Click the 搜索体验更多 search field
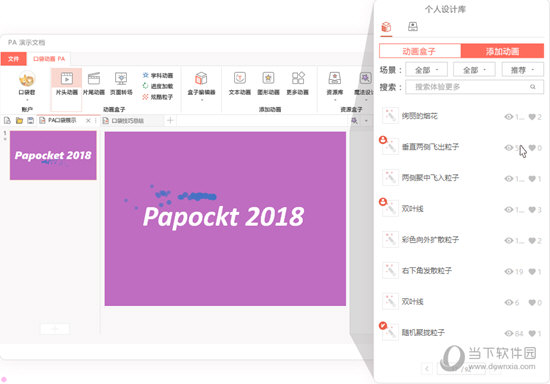Screen dimensions: 550x384 (474, 87)
